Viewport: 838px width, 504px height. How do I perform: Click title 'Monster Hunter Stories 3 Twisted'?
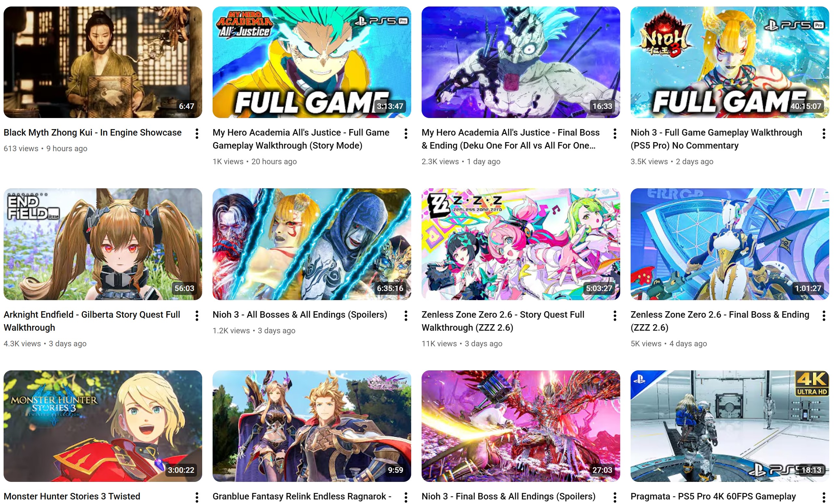coord(72,497)
